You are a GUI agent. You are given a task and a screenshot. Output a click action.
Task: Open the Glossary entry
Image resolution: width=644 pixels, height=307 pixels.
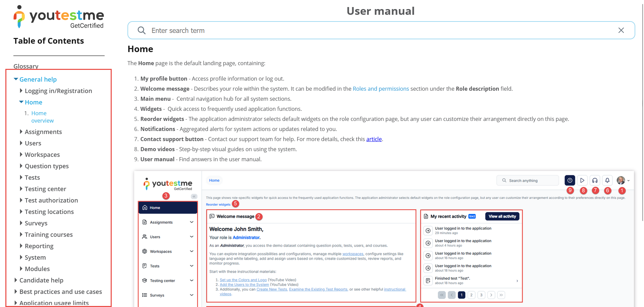(26, 66)
